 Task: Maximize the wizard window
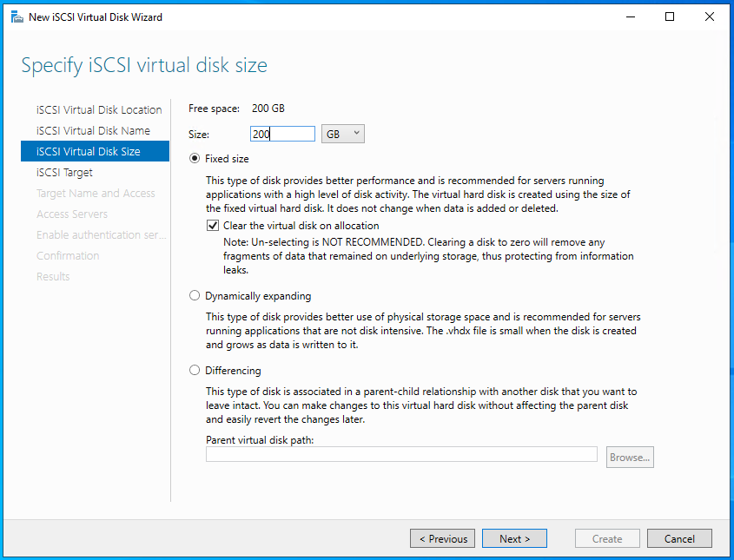coord(670,16)
